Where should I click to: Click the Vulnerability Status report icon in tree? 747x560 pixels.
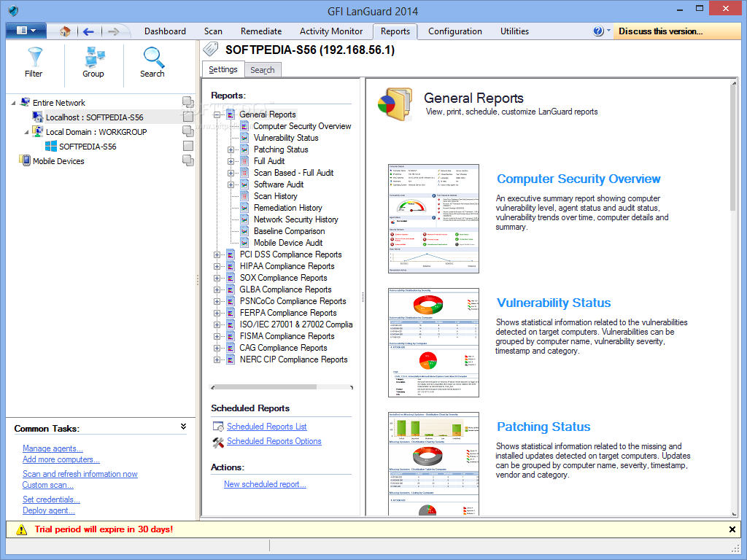(244, 138)
